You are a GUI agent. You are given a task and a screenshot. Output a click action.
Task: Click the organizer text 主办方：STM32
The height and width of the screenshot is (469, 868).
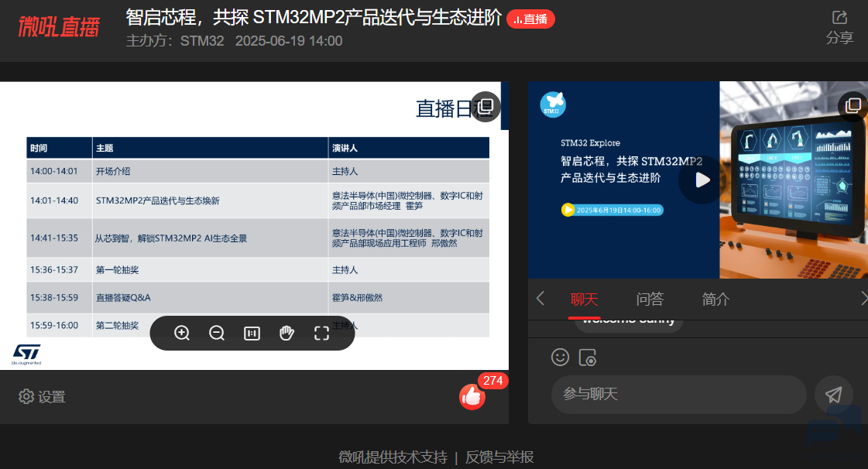pos(175,41)
